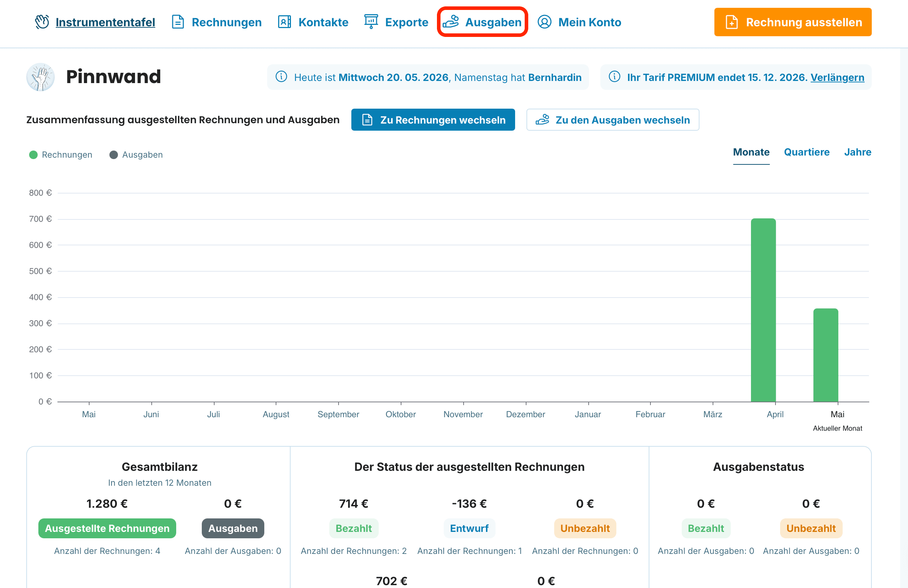The width and height of the screenshot is (908, 588).
Task: Click the 'Zu Rechnungen wechseln' button
Action: (433, 120)
